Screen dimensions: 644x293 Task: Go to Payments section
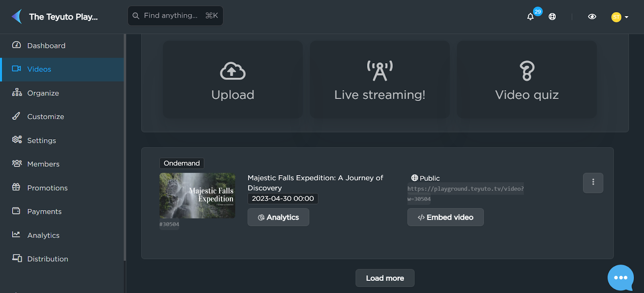click(62, 211)
